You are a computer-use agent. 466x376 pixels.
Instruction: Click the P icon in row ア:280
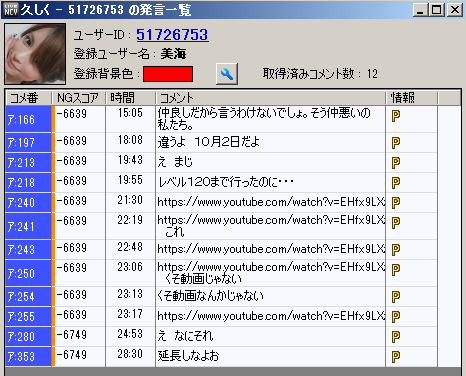pos(396,337)
